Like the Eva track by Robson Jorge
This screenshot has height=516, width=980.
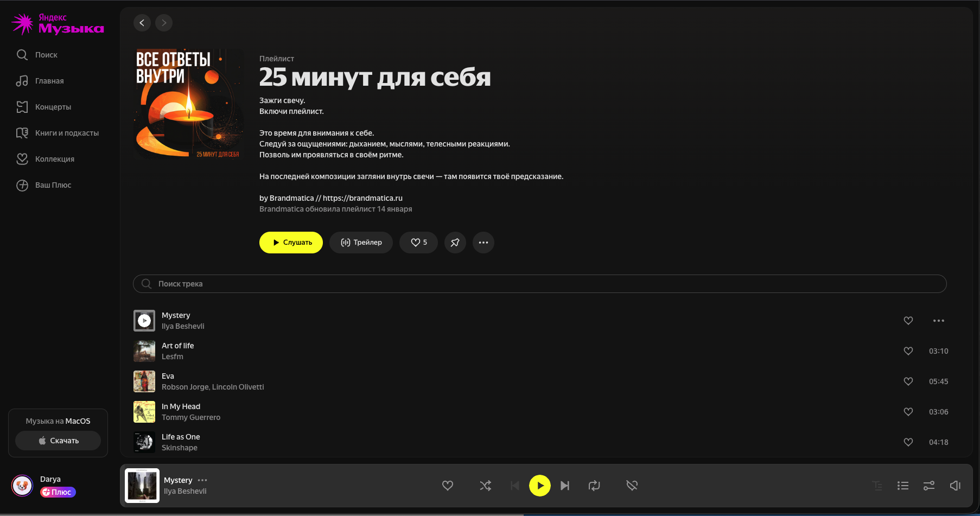(908, 381)
